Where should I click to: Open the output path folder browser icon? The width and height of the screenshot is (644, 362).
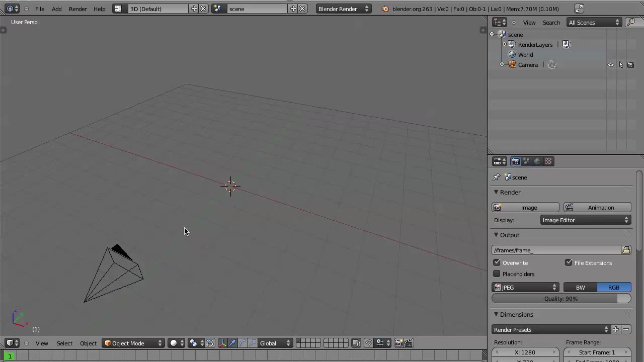(626, 250)
